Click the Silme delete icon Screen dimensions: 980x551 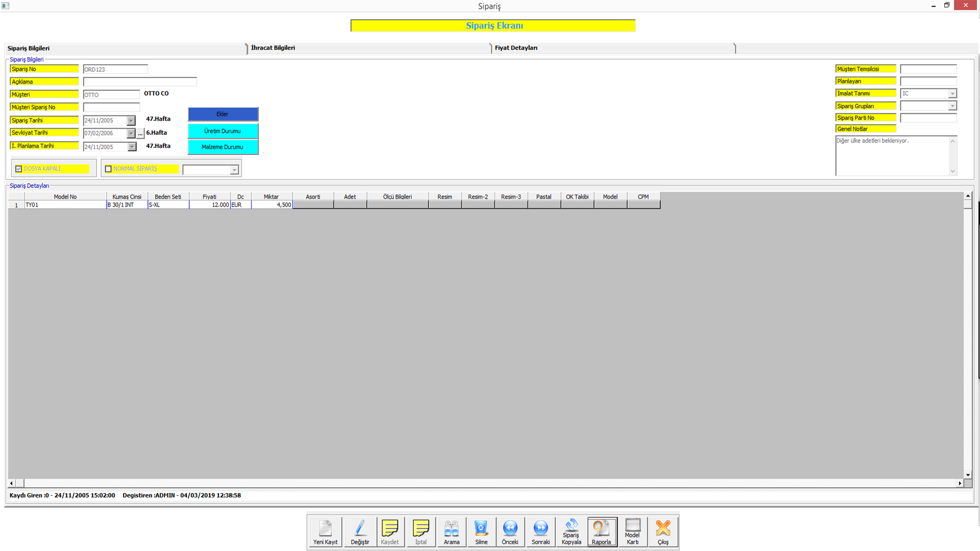click(481, 532)
